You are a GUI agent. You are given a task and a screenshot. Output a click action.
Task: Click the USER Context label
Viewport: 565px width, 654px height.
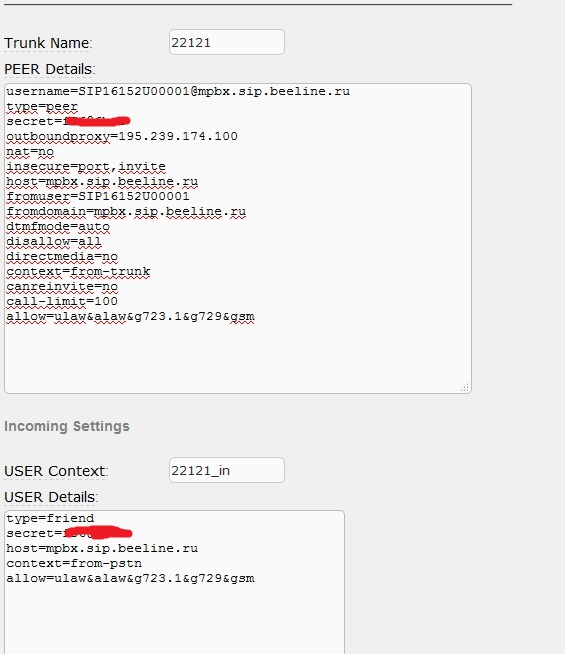(56, 471)
